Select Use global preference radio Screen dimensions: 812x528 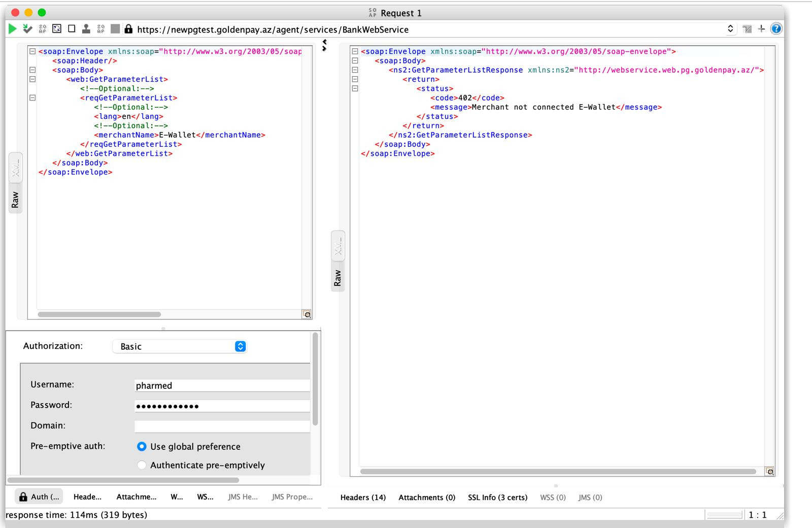pos(142,446)
